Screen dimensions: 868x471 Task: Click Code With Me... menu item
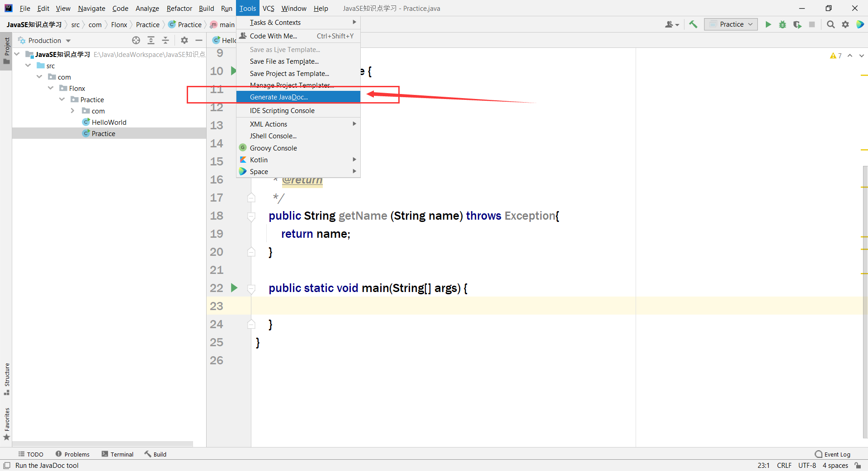(298, 36)
